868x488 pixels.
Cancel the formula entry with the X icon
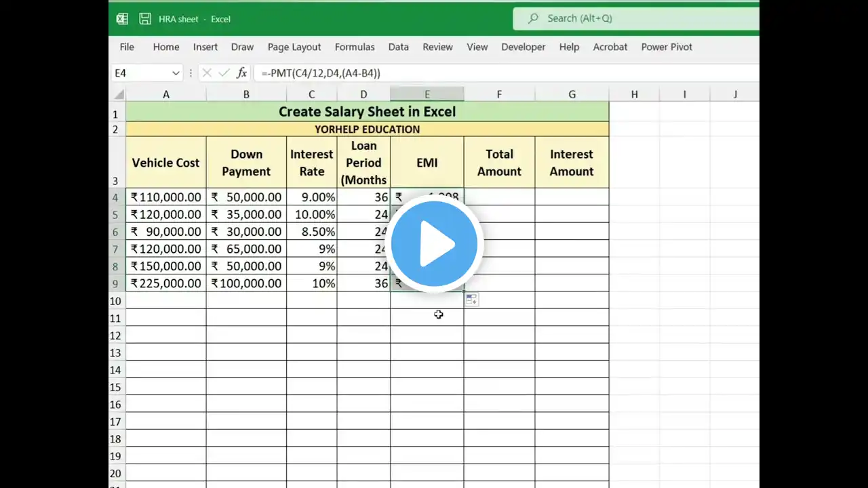click(x=207, y=73)
